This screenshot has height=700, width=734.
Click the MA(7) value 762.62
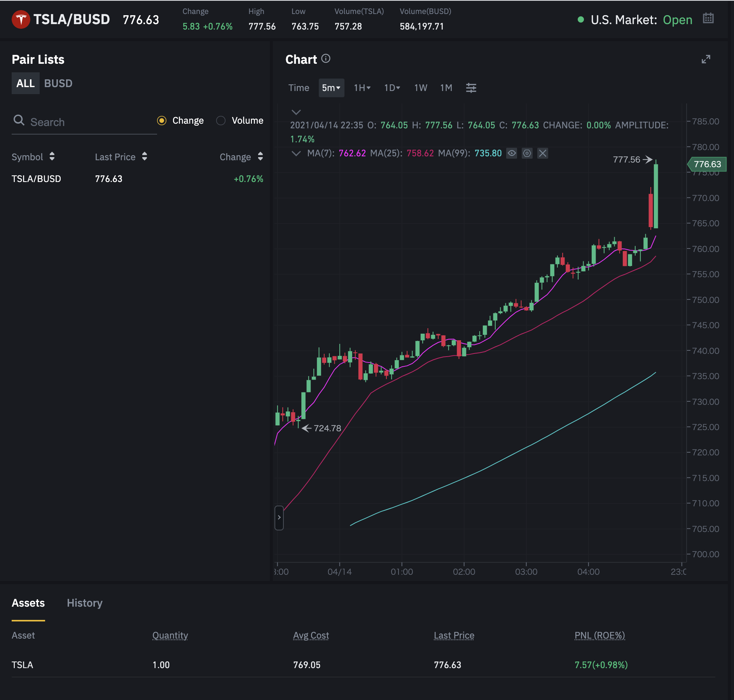pos(352,153)
